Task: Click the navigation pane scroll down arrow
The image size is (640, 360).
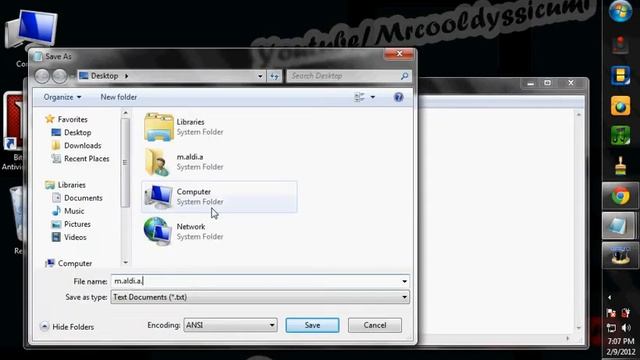Action: point(125,262)
